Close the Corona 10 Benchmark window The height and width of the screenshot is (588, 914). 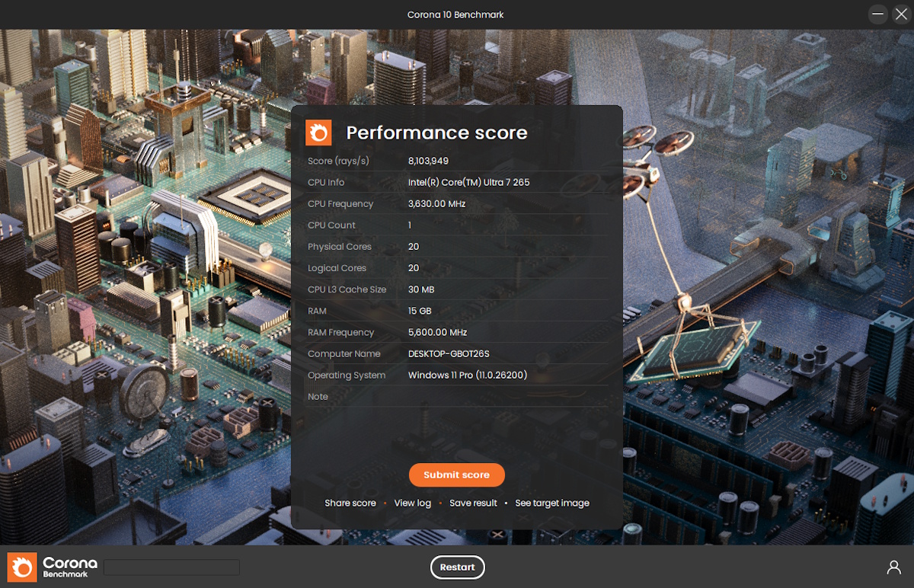pyautogui.click(x=902, y=14)
